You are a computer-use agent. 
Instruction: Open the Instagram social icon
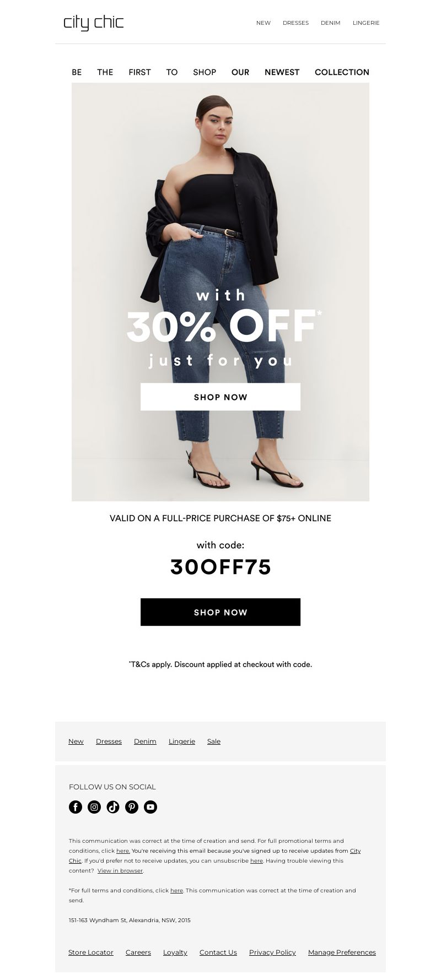tap(94, 807)
